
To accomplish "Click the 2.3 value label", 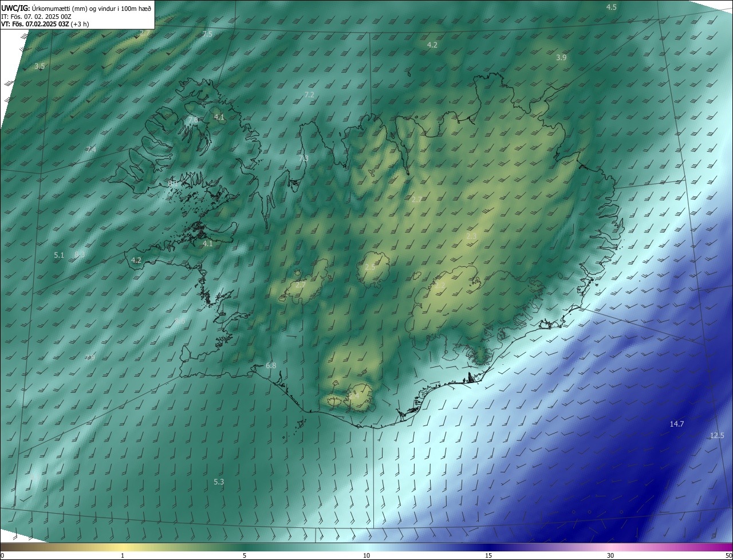I will coord(471,236).
